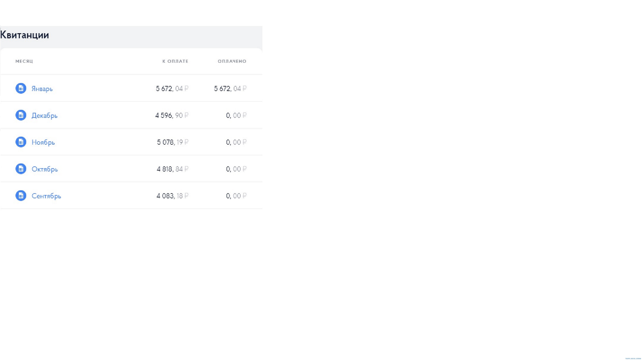This screenshot has width=644, height=362.
Task: Open the Сентябрь receipt link
Action: (46, 196)
